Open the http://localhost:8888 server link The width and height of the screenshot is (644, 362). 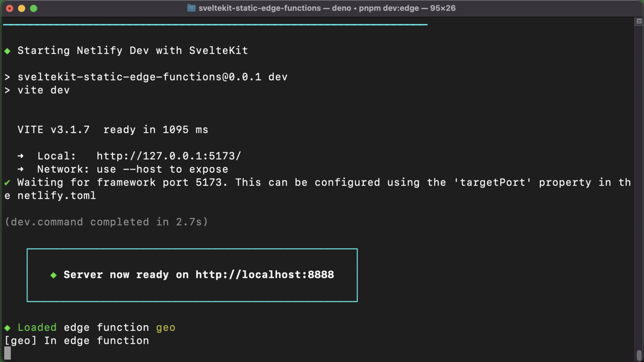tap(264, 275)
